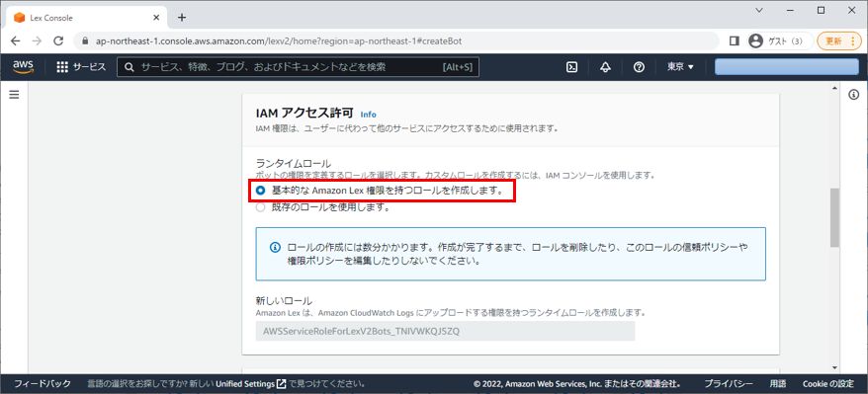Click the Lex Console tab favicon
This screenshot has width=868, height=394.
pyautogui.click(x=20, y=18)
